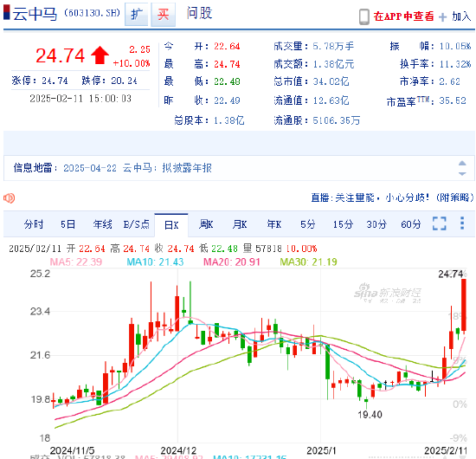The image size is (476, 459).
Task: Click the current price 24.74 in red
Action: [x=60, y=56]
